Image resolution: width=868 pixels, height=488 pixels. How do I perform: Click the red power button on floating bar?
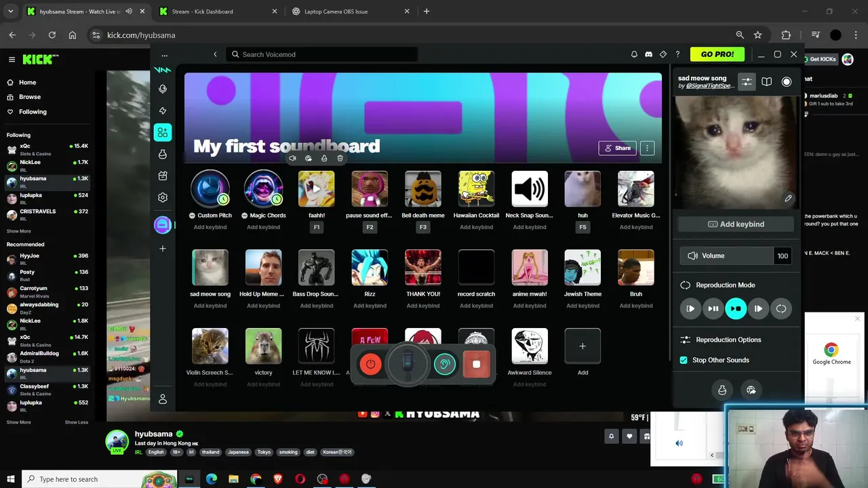pyautogui.click(x=370, y=365)
